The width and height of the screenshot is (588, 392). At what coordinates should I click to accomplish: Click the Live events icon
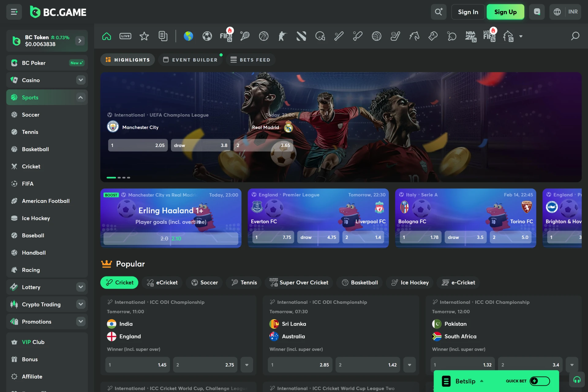(x=125, y=36)
